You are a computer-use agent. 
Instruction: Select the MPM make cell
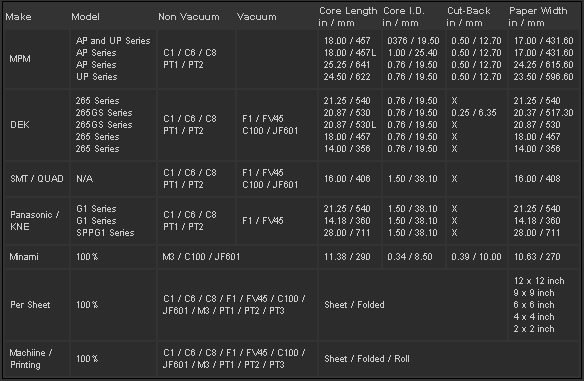click(20, 59)
